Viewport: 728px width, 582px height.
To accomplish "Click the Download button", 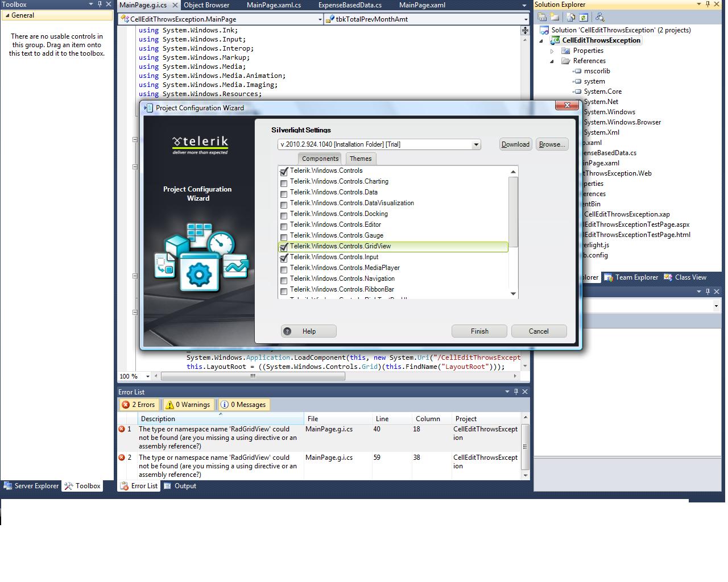I will [515, 144].
